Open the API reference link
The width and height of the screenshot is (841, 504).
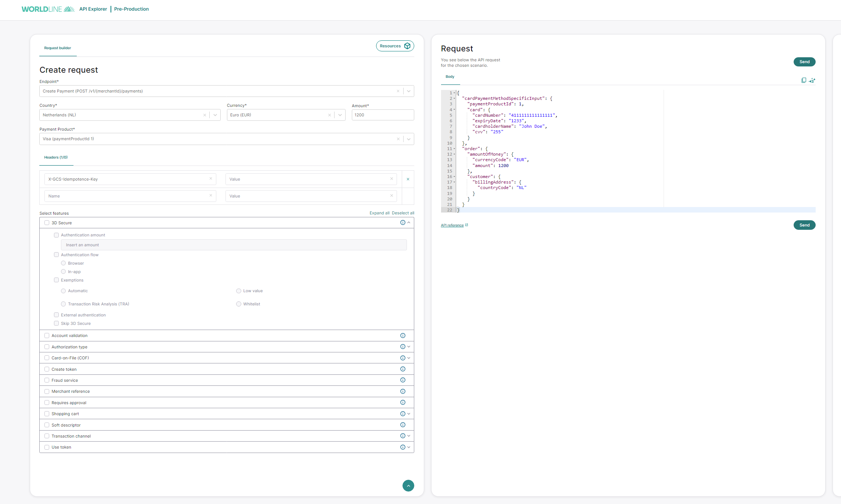[452, 225]
